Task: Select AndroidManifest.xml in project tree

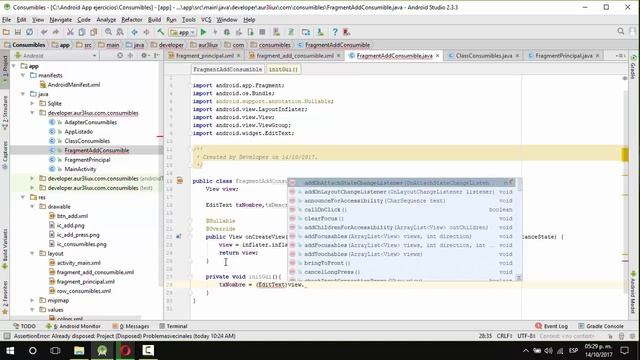Action: tap(74, 84)
